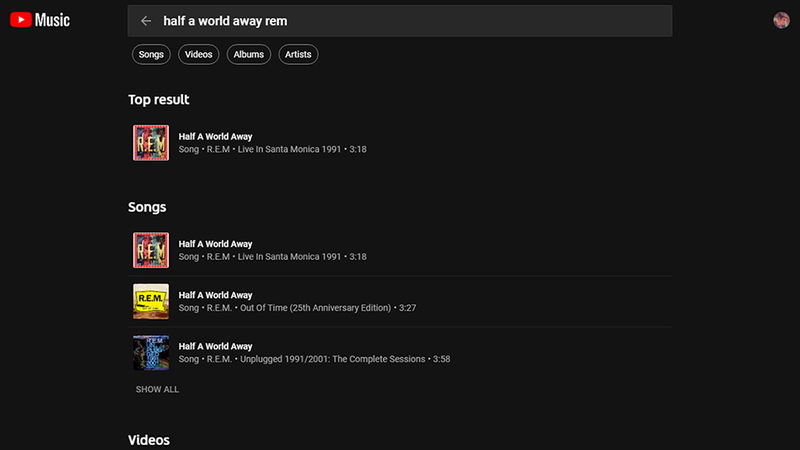Open 'Half A World Away' Out Of Time song title
Screen dimensions: 800x450
[215, 295]
